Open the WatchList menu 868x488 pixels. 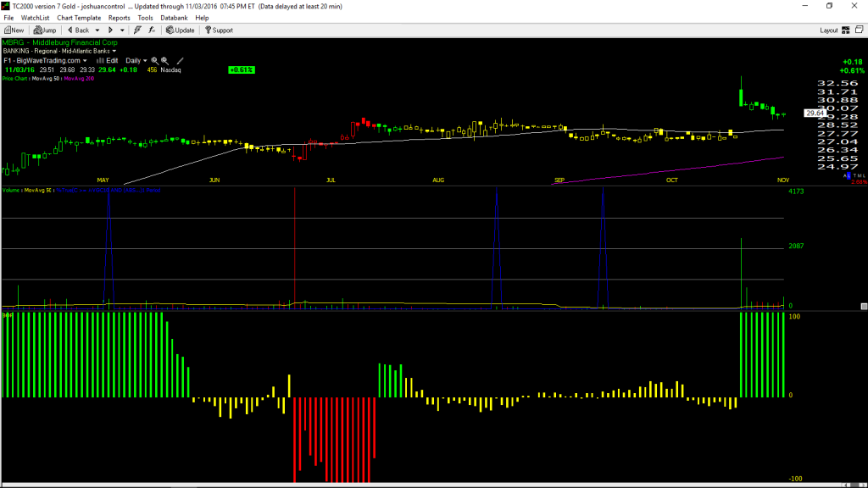35,18
